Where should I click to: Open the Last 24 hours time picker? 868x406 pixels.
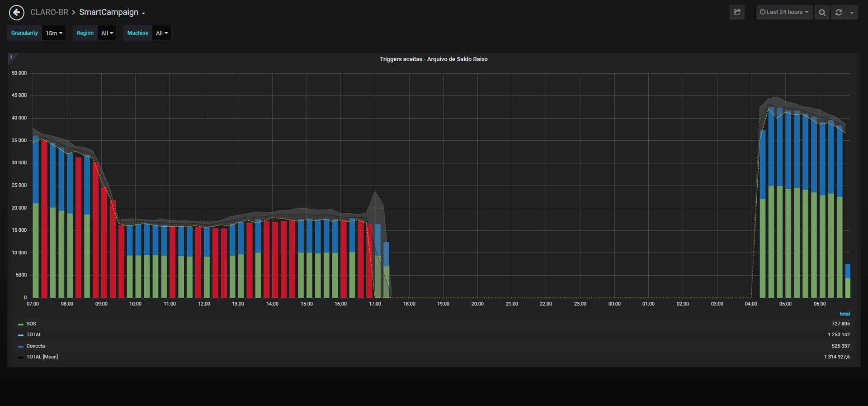click(784, 12)
